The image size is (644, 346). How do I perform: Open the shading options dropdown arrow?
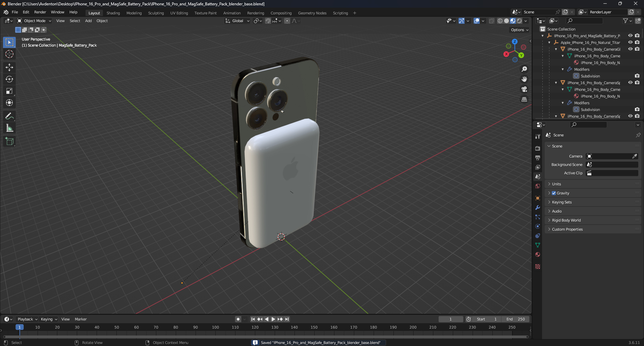point(526,21)
